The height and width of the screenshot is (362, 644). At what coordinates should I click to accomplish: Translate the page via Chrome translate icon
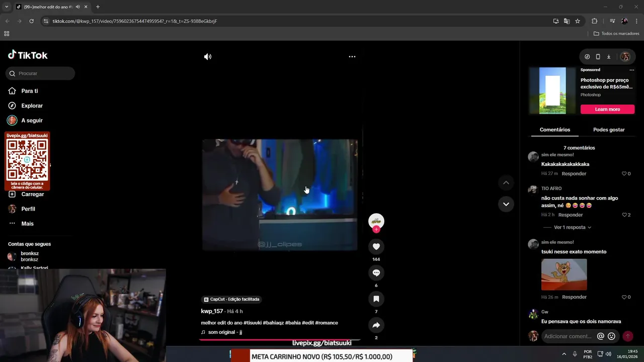point(567,21)
